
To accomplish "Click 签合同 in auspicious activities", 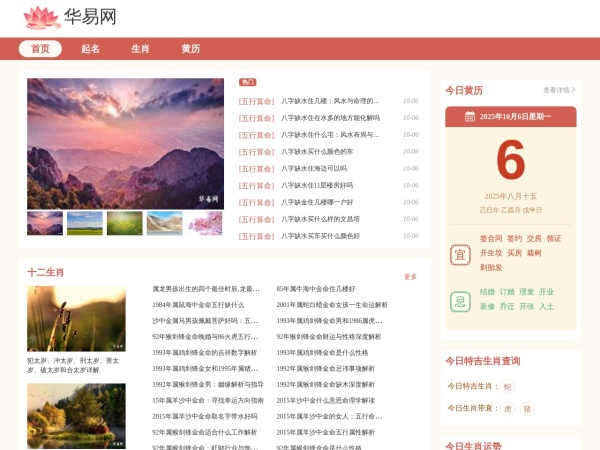I will 491,238.
